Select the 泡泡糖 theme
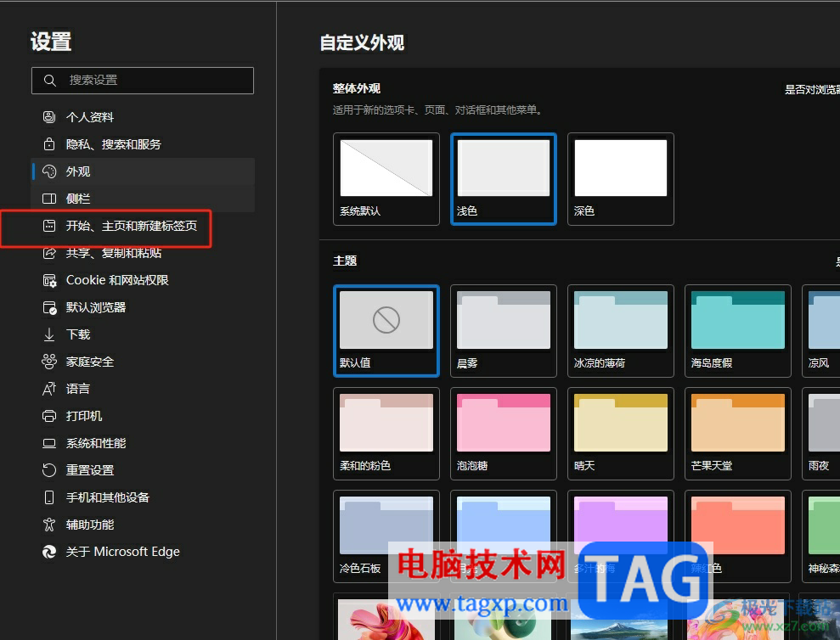Viewport: 840px width, 640px height. coord(504,434)
